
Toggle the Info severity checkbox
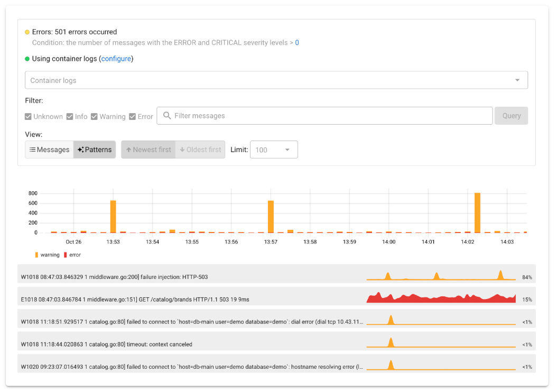(70, 116)
